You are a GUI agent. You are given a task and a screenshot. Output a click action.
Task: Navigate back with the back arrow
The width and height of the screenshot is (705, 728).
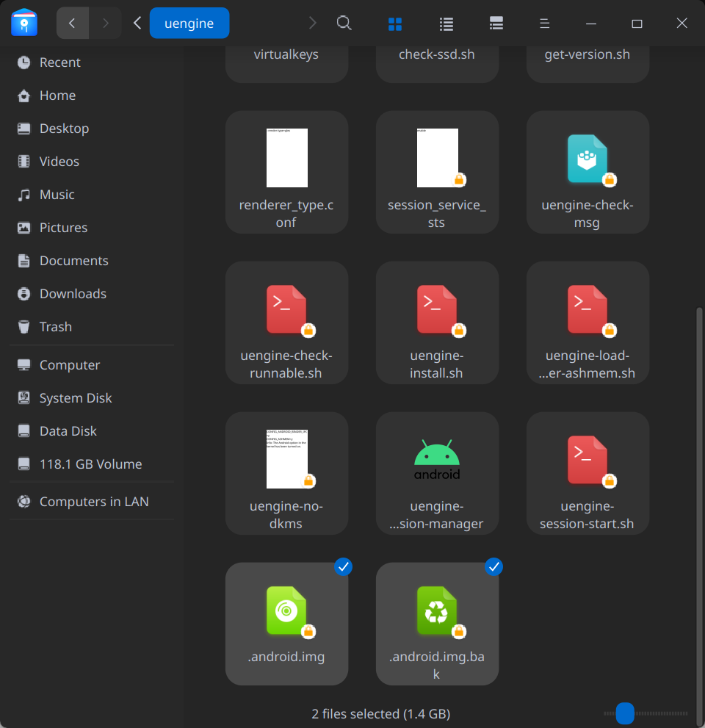point(72,23)
